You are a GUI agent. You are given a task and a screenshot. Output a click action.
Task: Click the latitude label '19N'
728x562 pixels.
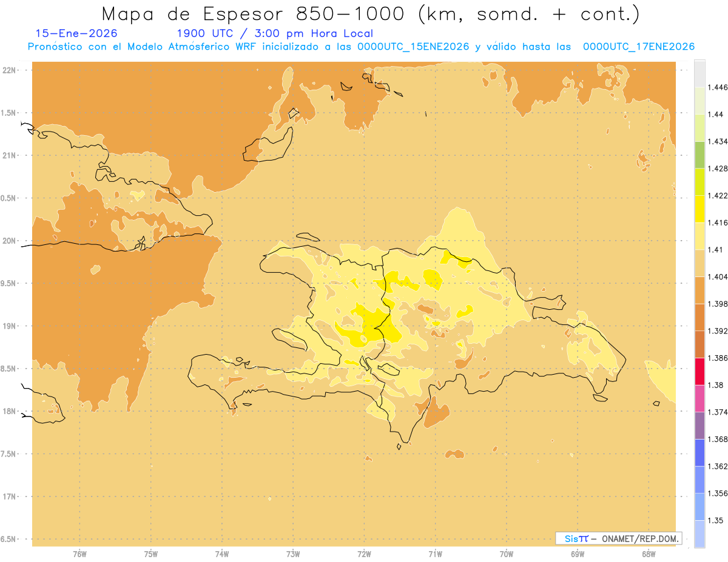pyautogui.click(x=10, y=326)
